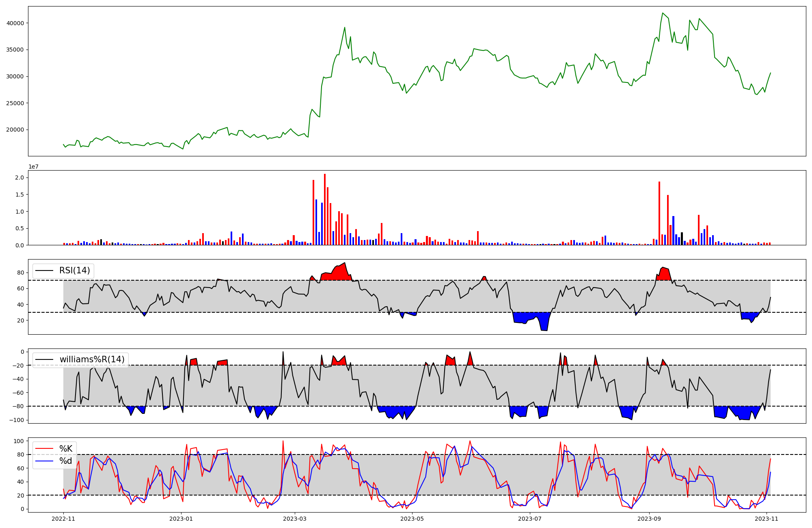Click the 40000 price axis tick label
Viewport: 812px width, 528px height.
coord(15,23)
